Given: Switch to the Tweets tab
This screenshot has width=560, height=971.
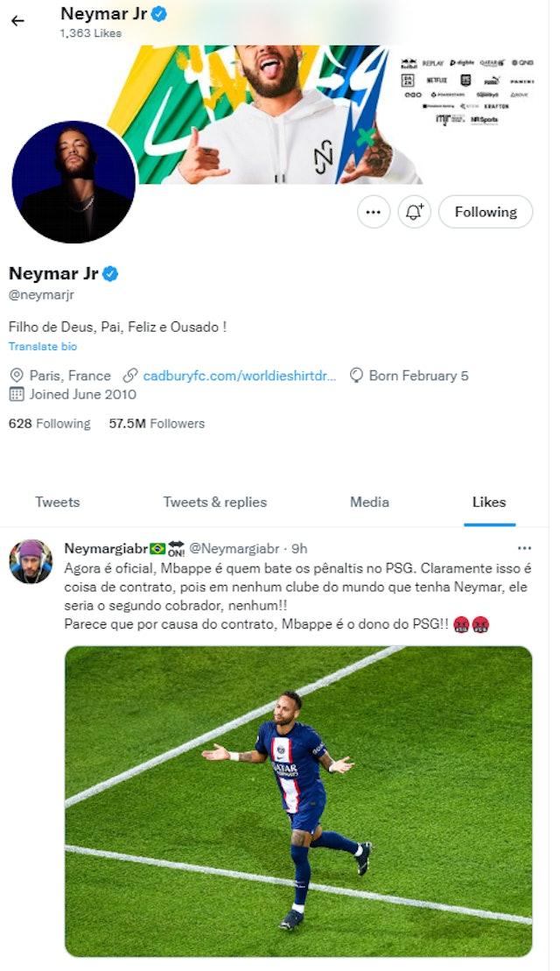Looking at the screenshot, I should coord(58,503).
